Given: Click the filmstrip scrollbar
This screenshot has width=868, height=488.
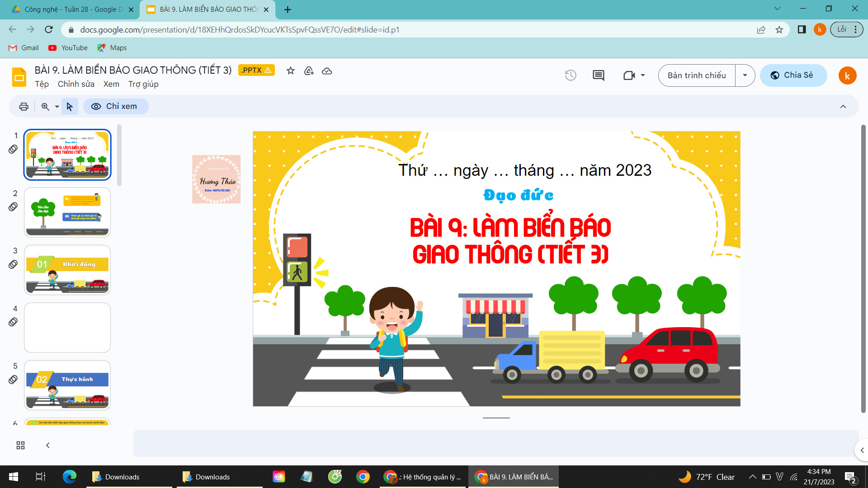Looking at the screenshot, I should coord(119,156).
